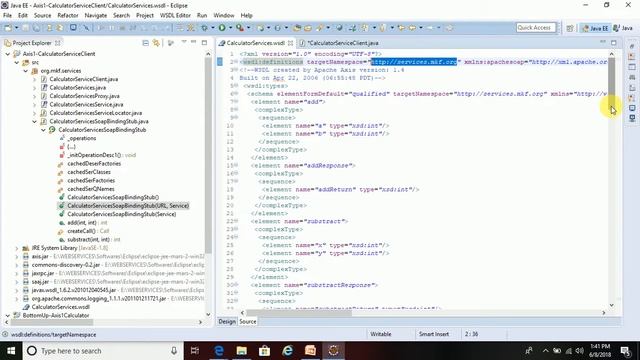Image resolution: width=640 pixels, height=360 pixels.
Task: Click the Quick Access field
Action: [536, 28]
